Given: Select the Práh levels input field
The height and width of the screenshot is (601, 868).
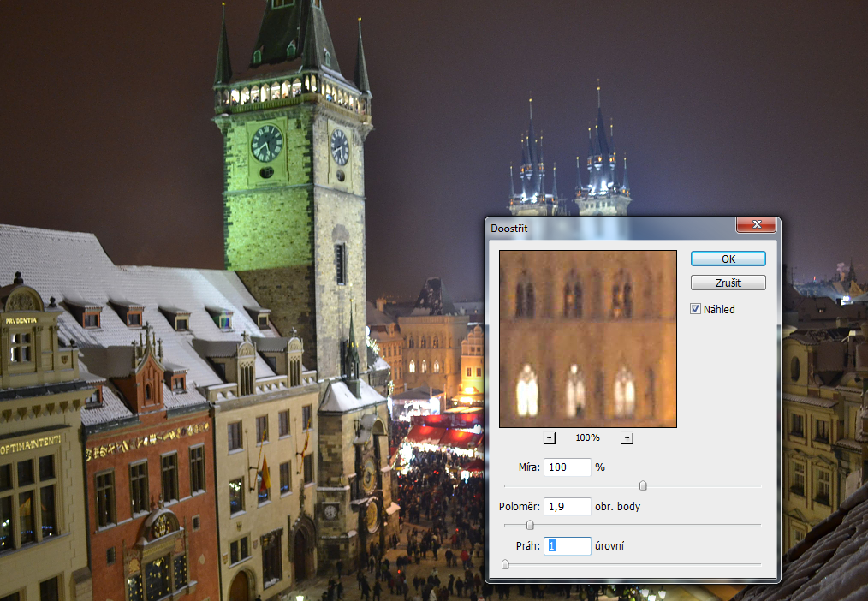Looking at the screenshot, I should [x=567, y=546].
